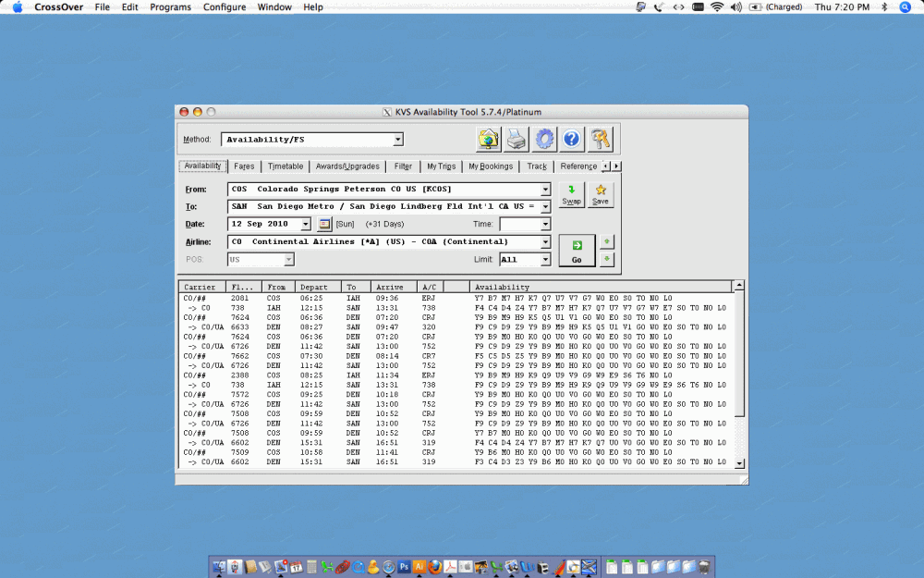Viewport: 924px width, 578px height.
Task: Click the keys registration icon
Action: [600, 140]
